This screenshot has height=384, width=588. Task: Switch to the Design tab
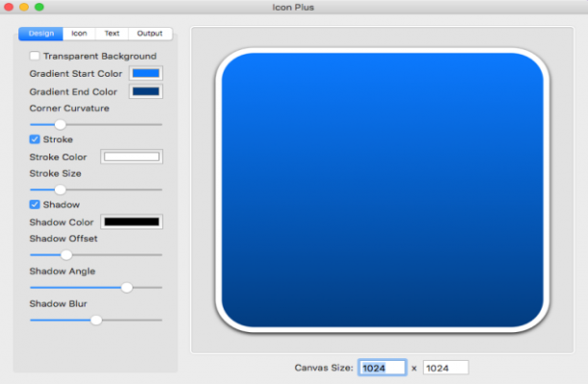[x=41, y=34]
